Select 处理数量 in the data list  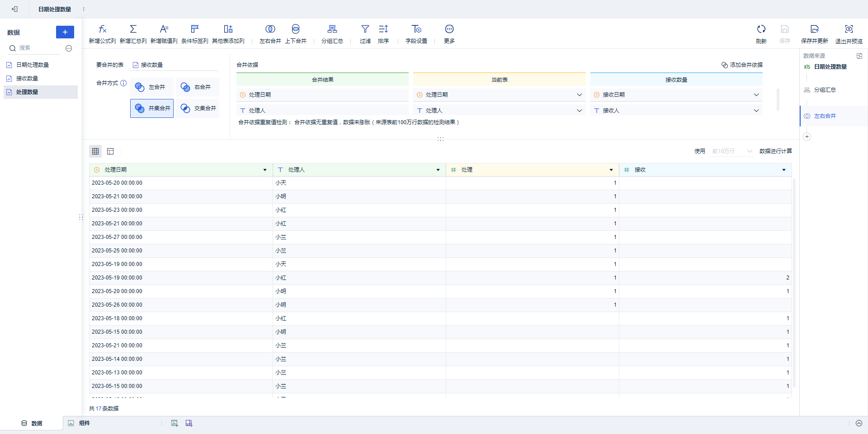(41, 92)
